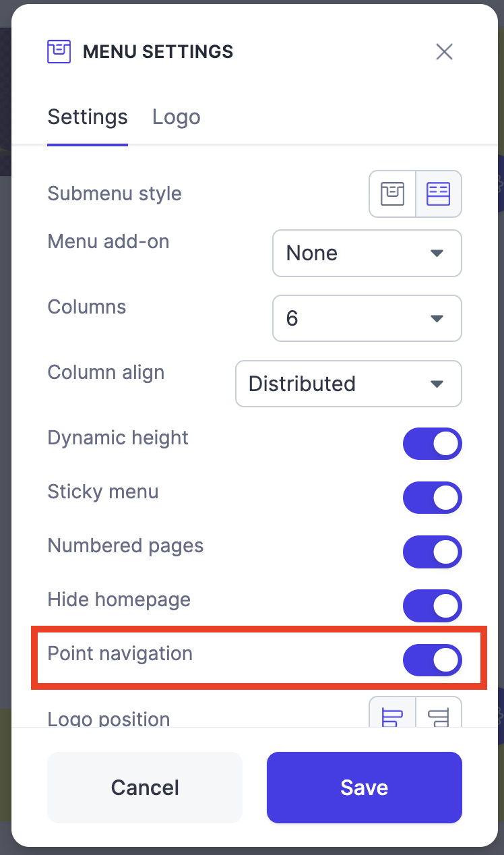Switch off Point navigation toggle
Image resolution: width=504 pixels, height=855 pixels.
[x=433, y=659]
